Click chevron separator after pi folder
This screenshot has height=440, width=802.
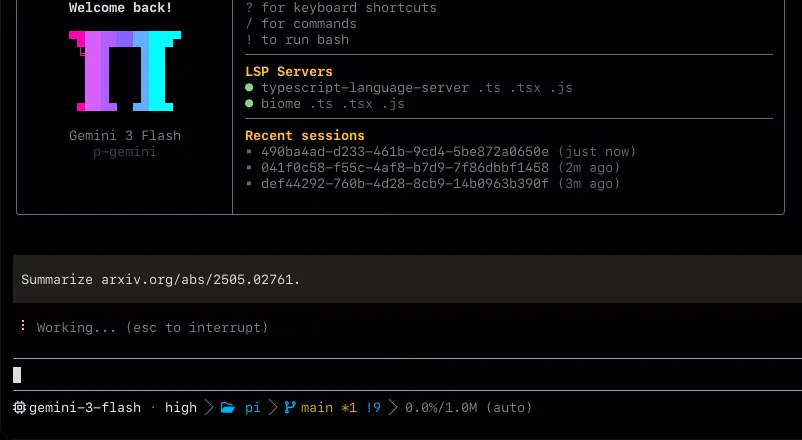pos(273,407)
